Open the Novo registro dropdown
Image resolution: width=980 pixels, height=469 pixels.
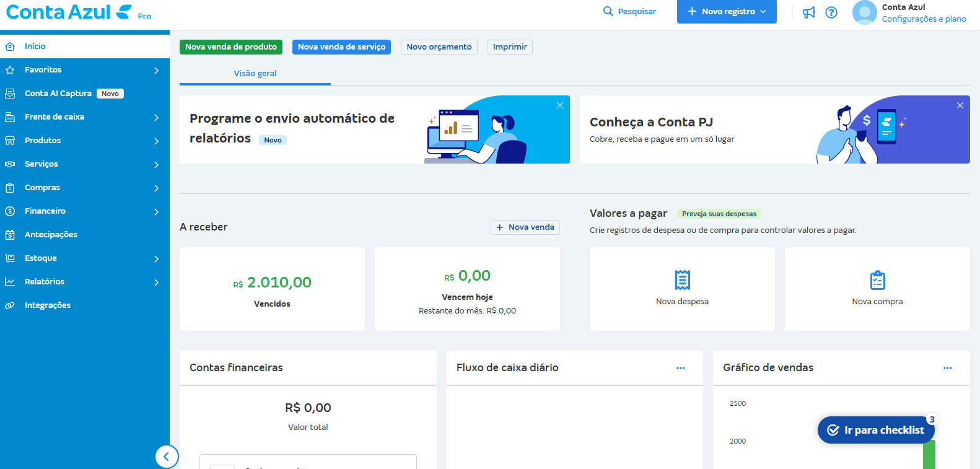[727, 12]
